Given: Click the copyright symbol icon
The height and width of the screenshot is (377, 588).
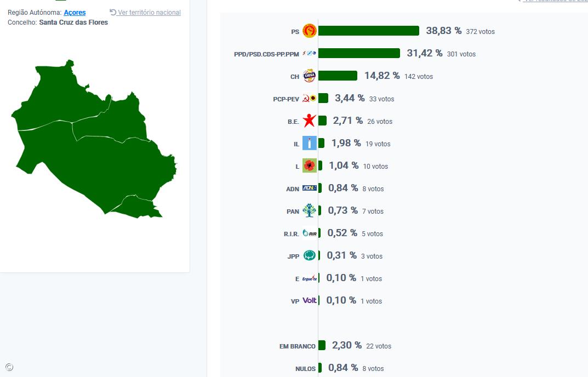Looking at the screenshot, I should (9, 367).
